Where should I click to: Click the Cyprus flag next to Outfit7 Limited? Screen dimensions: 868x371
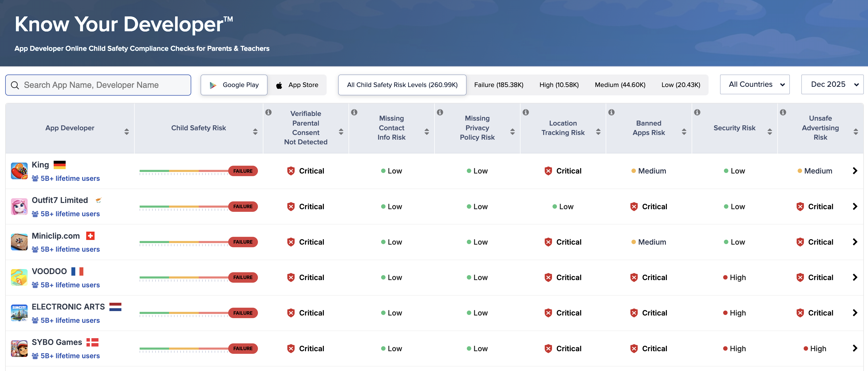click(x=98, y=200)
